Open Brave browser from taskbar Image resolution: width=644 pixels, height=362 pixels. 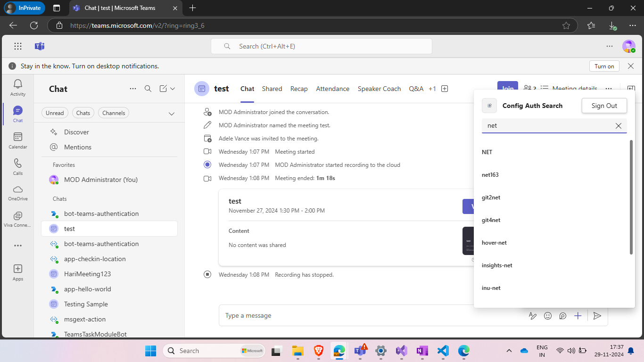319,351
